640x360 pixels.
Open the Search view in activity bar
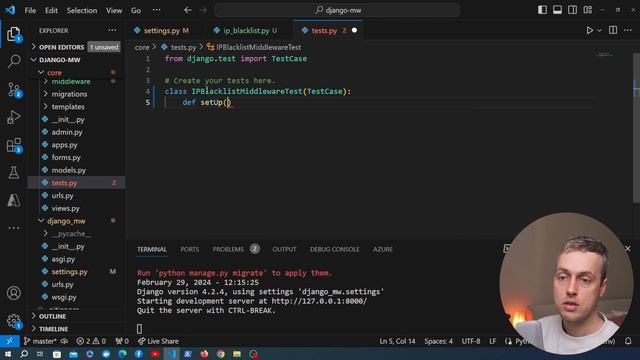tap(13, 61)
